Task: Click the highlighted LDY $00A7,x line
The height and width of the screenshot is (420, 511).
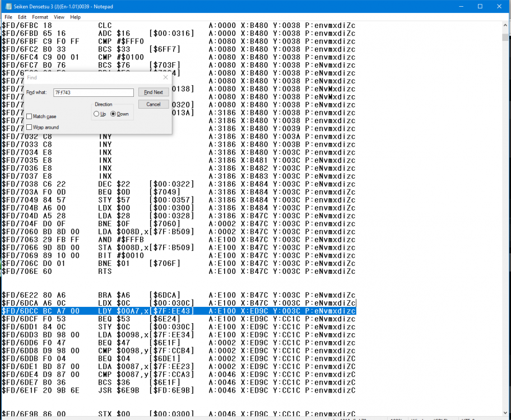Action: [179, 311]
